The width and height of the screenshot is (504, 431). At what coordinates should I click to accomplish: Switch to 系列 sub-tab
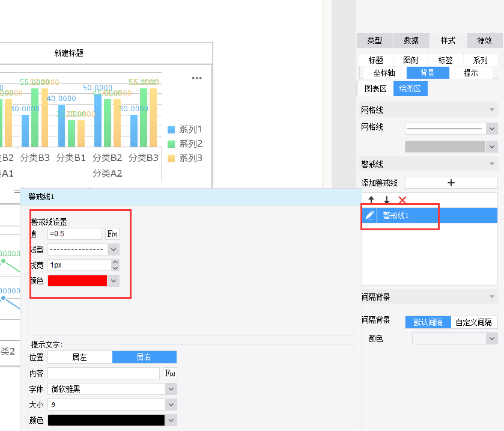coord(480,60)
